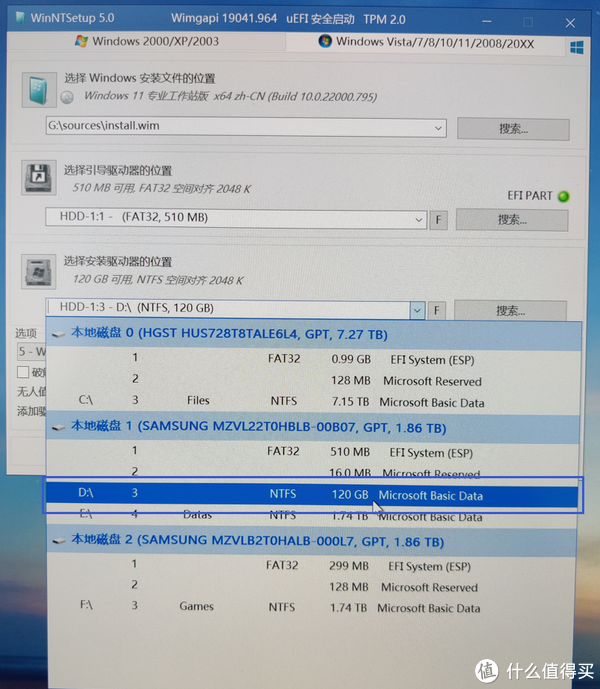Expand the install.wim path dropdown arrow
The height and width of the screenshot is (689, 600).
pos(438,128)
